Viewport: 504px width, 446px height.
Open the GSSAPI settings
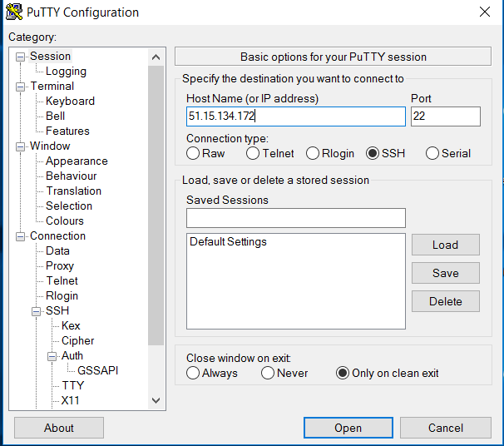click(x=97, y=370)
